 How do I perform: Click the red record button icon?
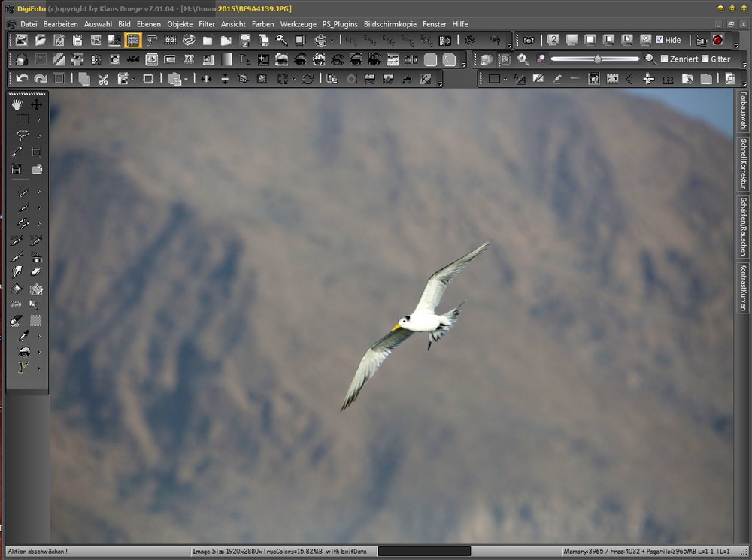[x=717, y=40]
